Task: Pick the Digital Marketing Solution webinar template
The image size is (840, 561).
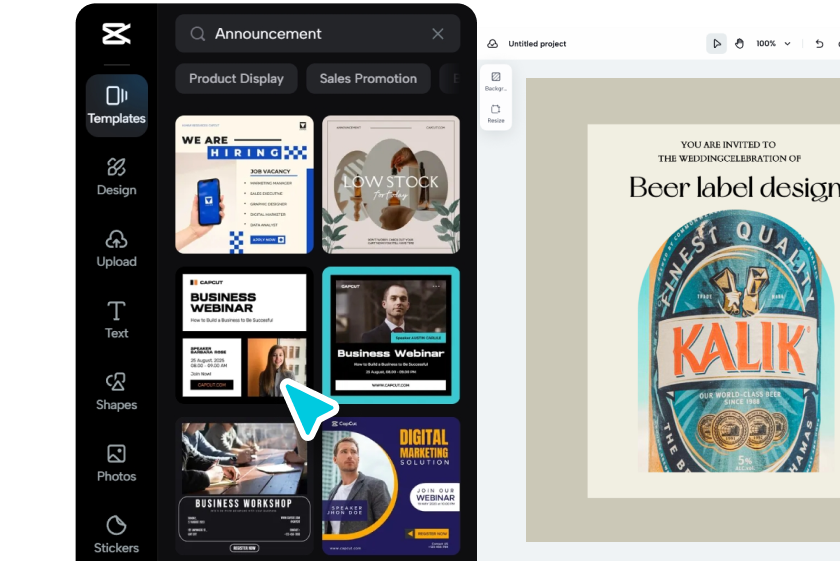Action: pyautogui.click(x=391, y=486)
